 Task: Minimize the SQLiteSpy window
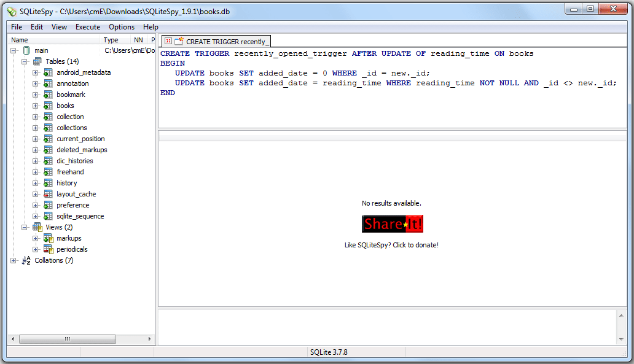click(573, 9)
